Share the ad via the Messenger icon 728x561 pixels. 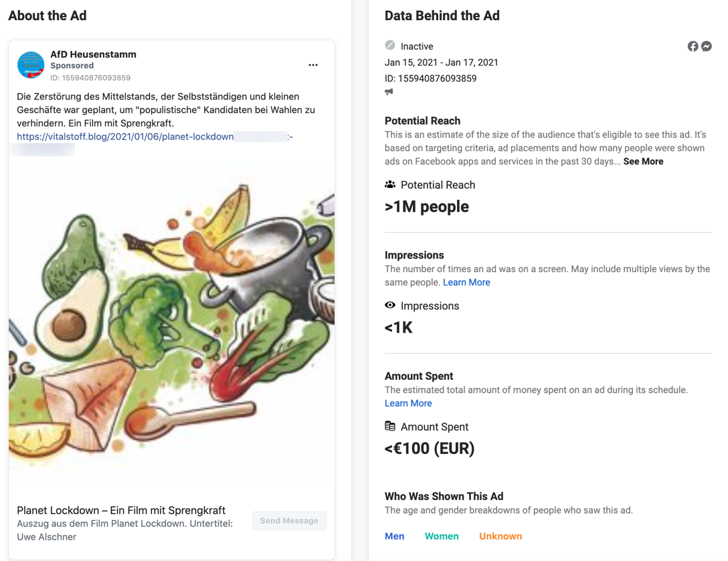point(707,46)
